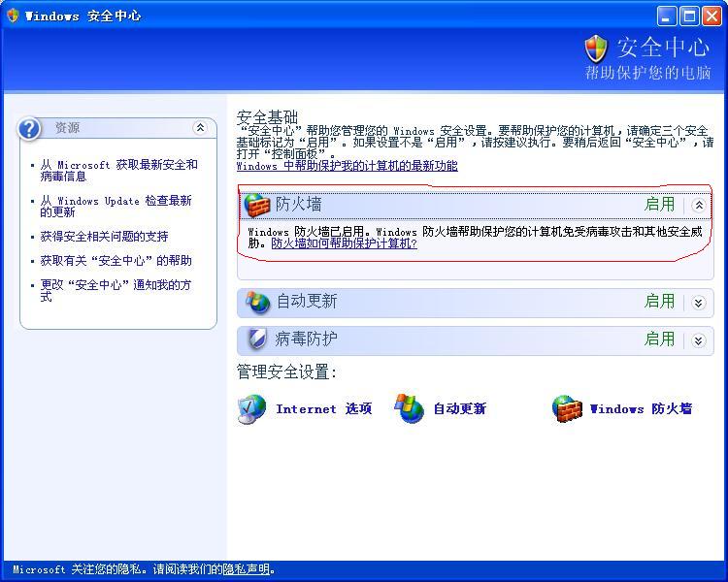Screen dimensions: 728x582
Task: Click the 资源 panel title
Action: click(67, 128)
